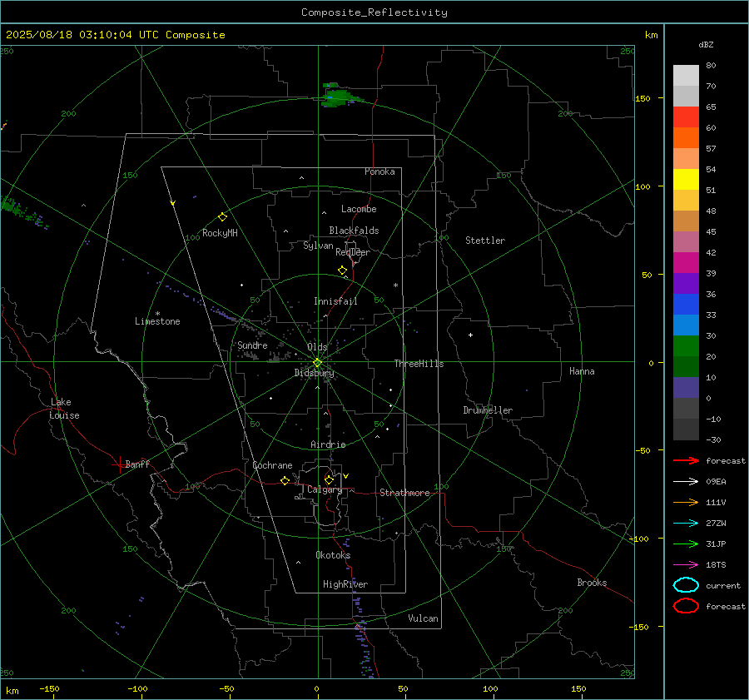
Task: Click the yellow diamond marker near RedDeer
Action: [342, 271]
